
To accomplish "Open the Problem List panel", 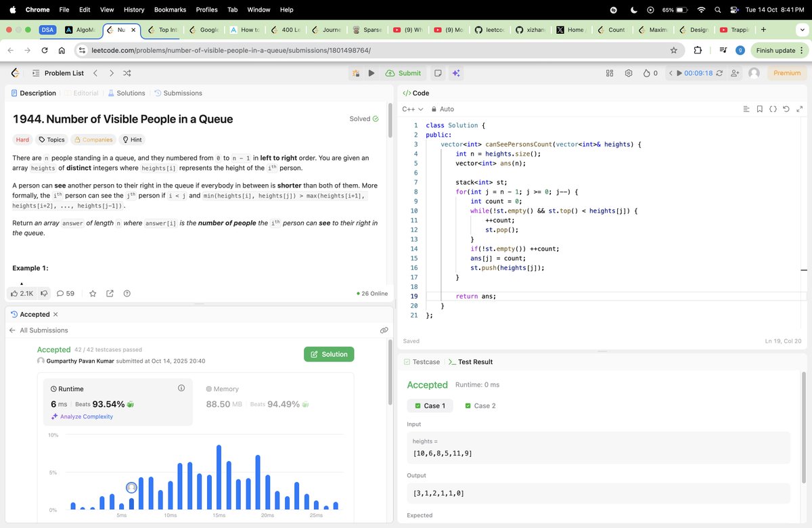I will click(57, 73).
